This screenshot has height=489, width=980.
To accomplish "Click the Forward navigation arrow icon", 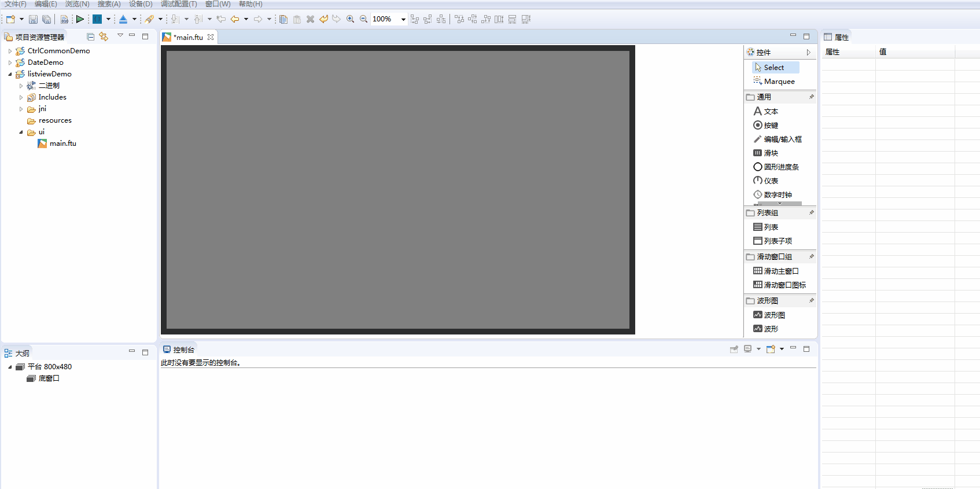I will coord(258,19).
